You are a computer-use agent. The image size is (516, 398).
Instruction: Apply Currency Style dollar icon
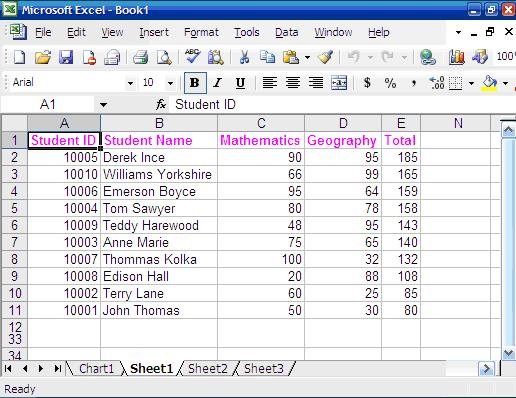[367, 83]
